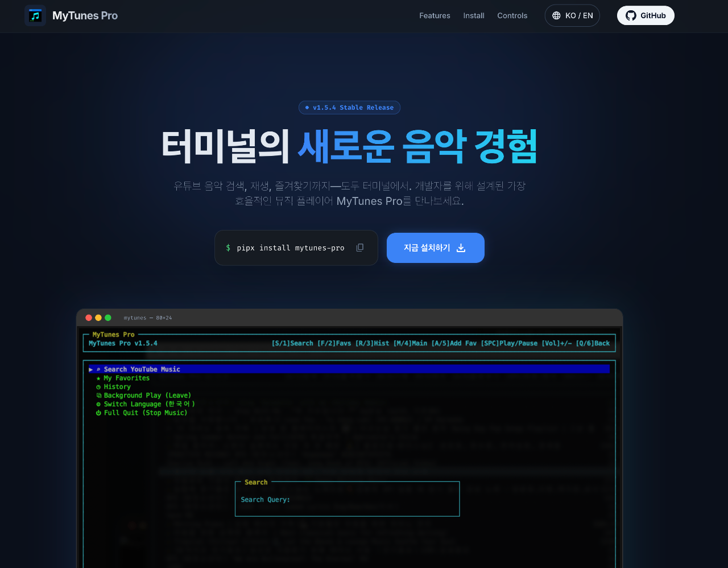The width and height of the screenshot is (728, 568).
Task: Open the Controls nav link
Action: point(512,16)
